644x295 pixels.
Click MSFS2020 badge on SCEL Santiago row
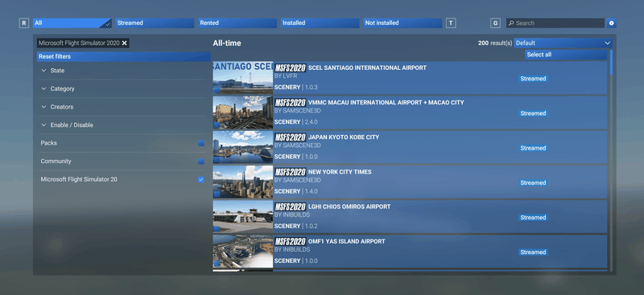pyautogui.click(x=291, y=68)
